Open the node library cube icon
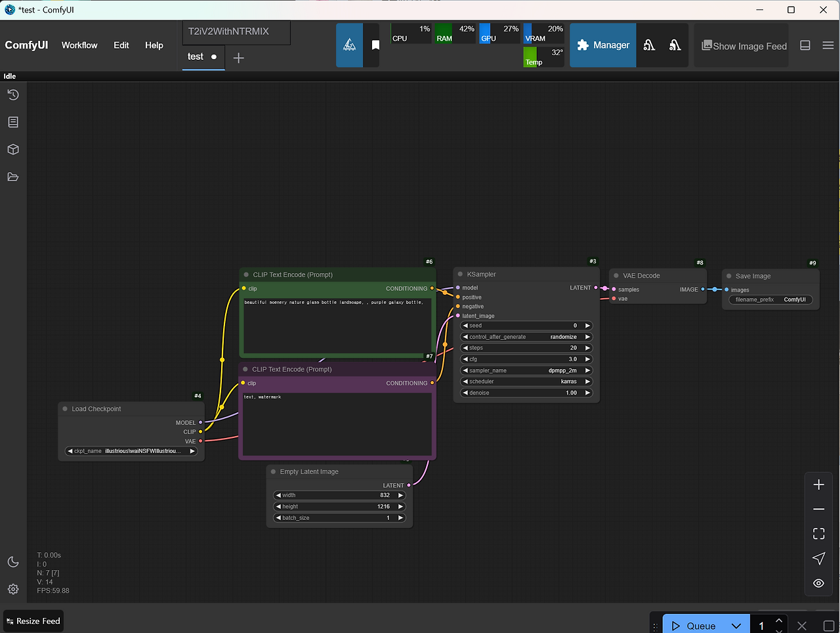 click(x=13, y=150)
